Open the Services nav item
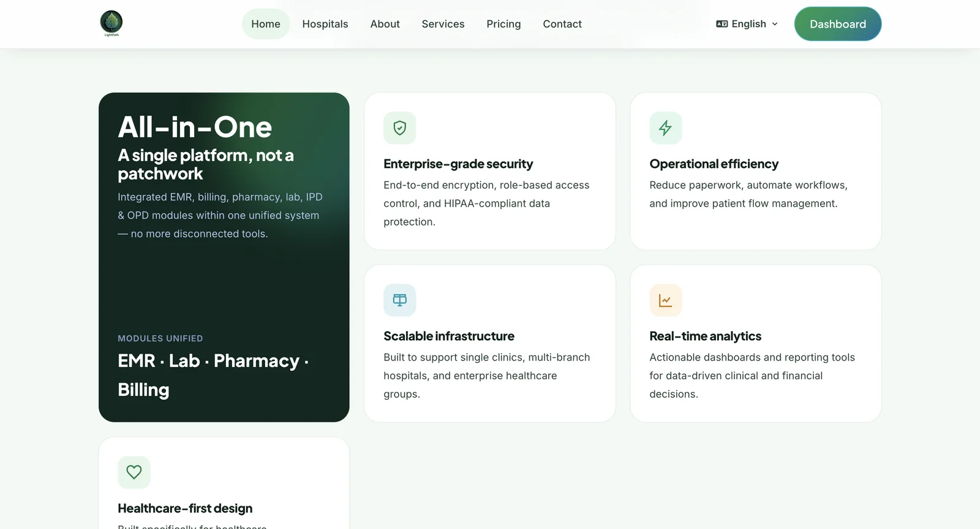Viewport: 980px width, 529px height. click(443, 24)
